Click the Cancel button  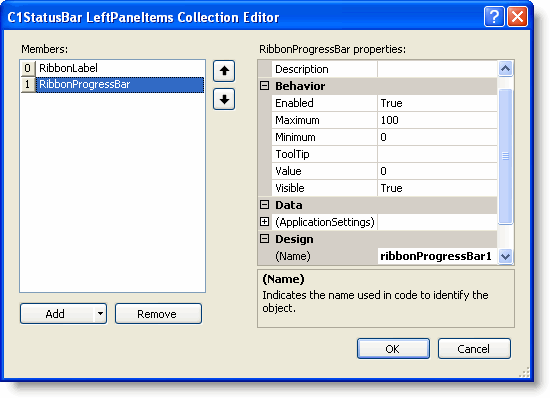click(474, 349)
